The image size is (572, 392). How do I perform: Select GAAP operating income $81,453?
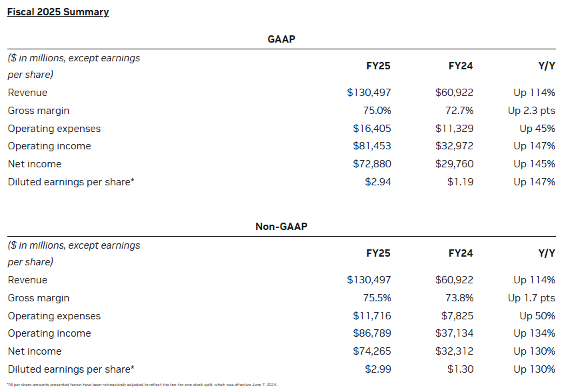pos(372,146)
